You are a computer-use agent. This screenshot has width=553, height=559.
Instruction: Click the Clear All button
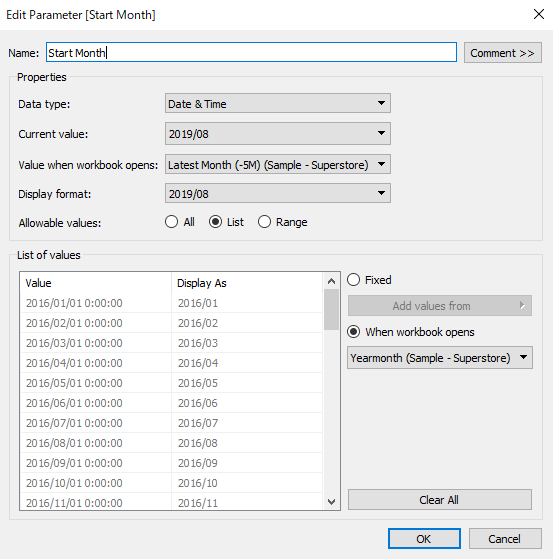pos(440,500)
